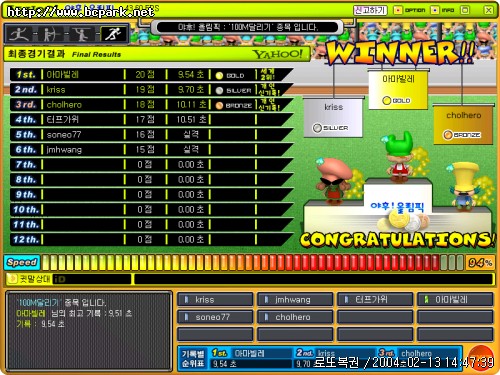Viewport: 500px width, 375px height.
Task: Click the gold medal banner for 아마빌레
Action: click(398, 89)
